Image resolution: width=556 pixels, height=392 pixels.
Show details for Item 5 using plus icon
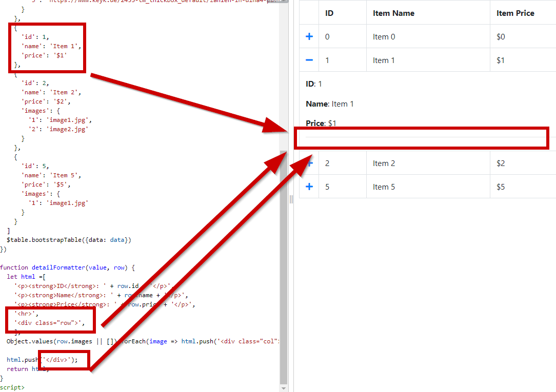pos(308,186)
